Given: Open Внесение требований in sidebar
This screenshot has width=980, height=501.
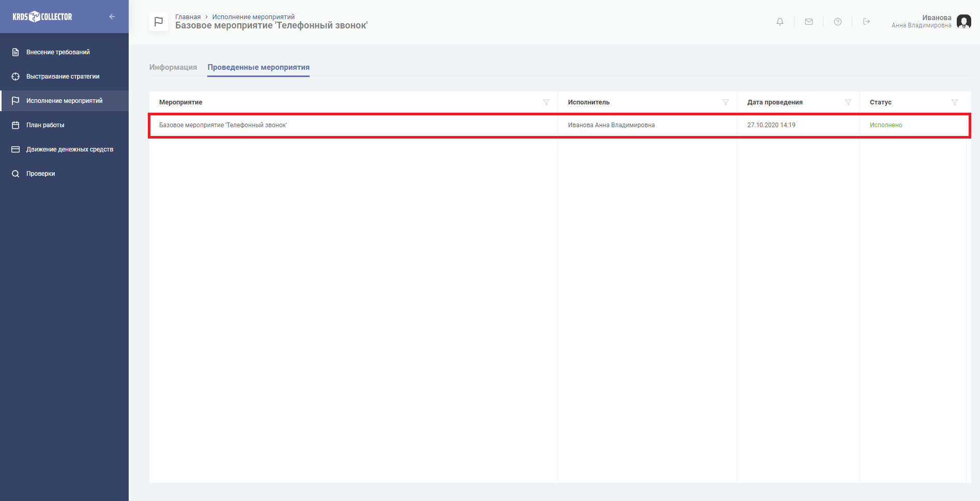Looking at the screenshot, I should 58,52.
